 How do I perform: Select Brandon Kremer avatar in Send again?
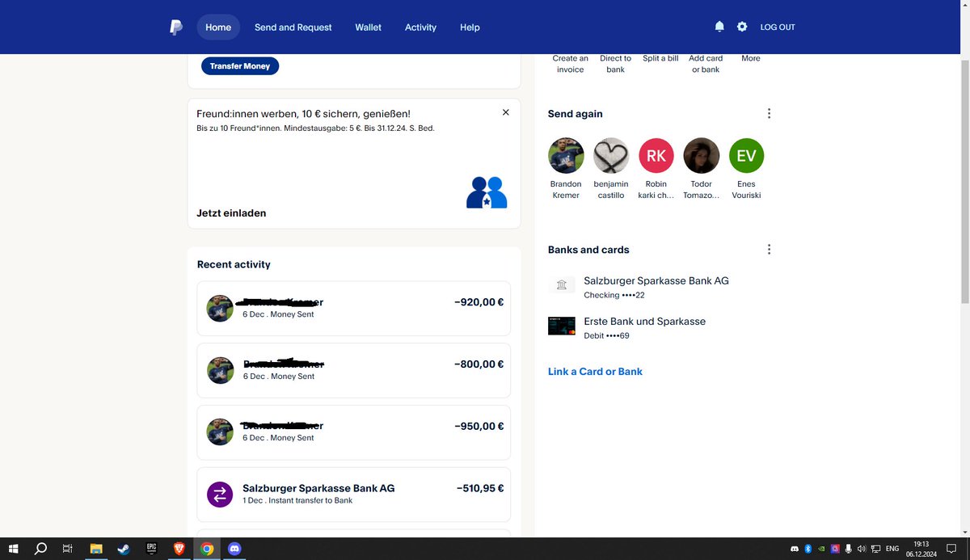tap(566, 155)
